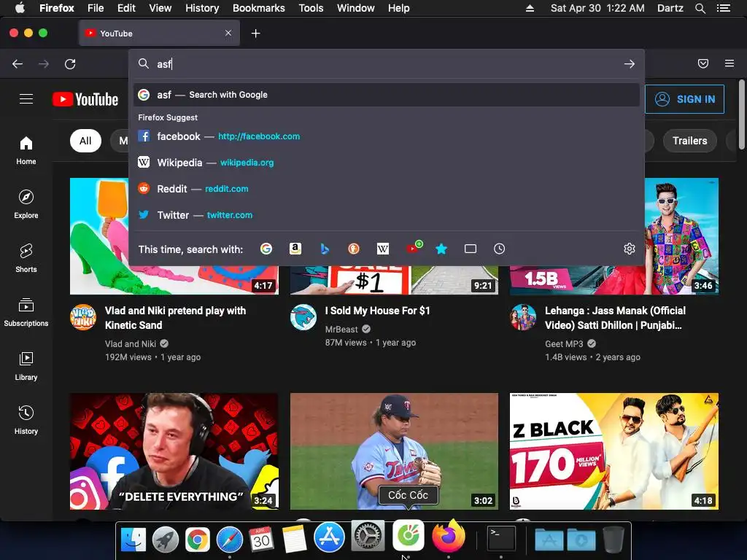Image resolution: width=747 pixels, height=560 pixels.
Task: Go back with the browser back arrow
Action: [x=18, y=64]
